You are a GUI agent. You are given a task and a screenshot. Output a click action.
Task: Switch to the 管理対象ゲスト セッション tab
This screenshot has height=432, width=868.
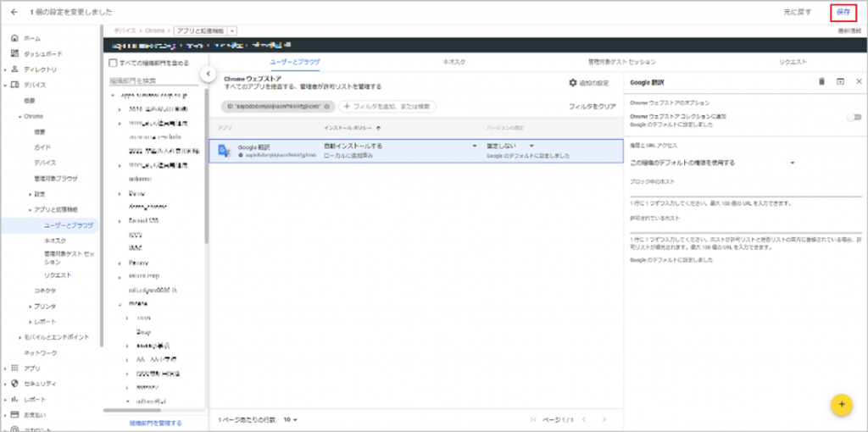coord(622,63)
